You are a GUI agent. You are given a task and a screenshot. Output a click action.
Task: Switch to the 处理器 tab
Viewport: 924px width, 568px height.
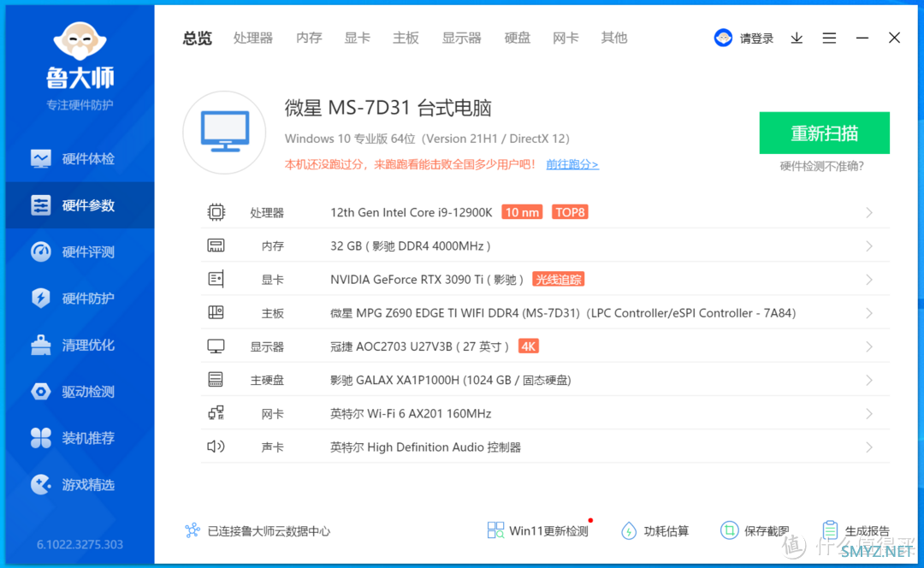pyautogui.click(x=252, y=38)
